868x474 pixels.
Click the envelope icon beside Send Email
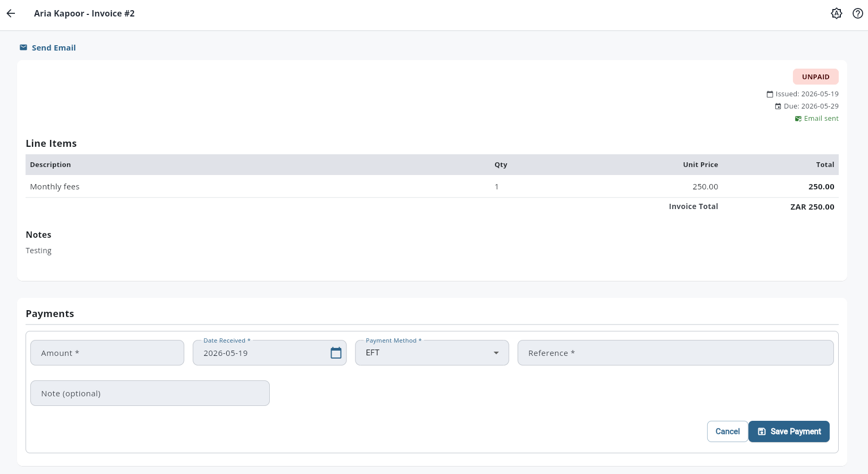click(23, 47)
